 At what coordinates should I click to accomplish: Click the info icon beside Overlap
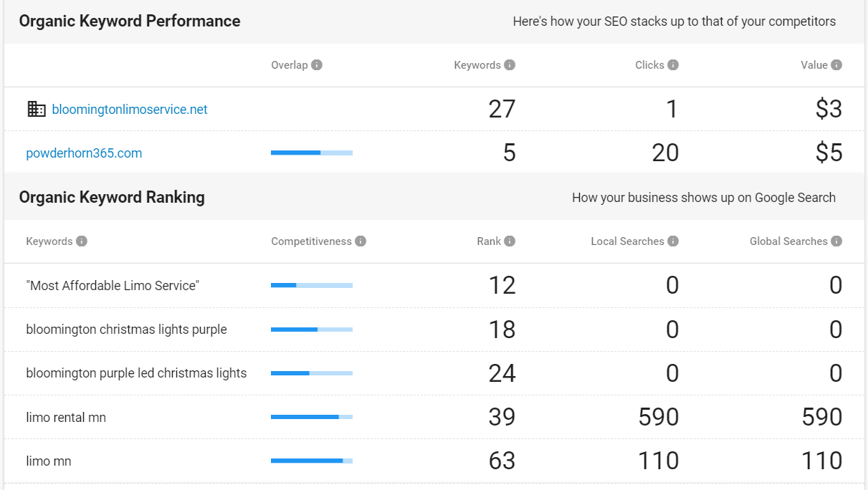[x=317, y=65]
